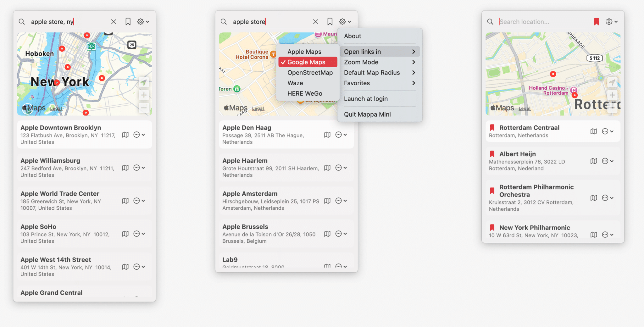The width and height of the screenshot is (644, 327).
Task: Click Legal link on the New York map
Action: pyautogui.click(x=56, y=108)
